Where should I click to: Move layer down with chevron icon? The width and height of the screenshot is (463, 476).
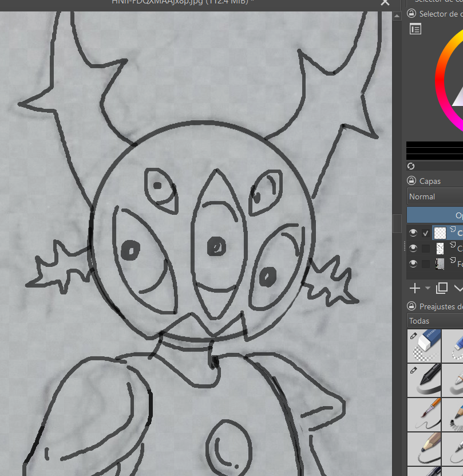pyautogui.click(x=458, y=288)
